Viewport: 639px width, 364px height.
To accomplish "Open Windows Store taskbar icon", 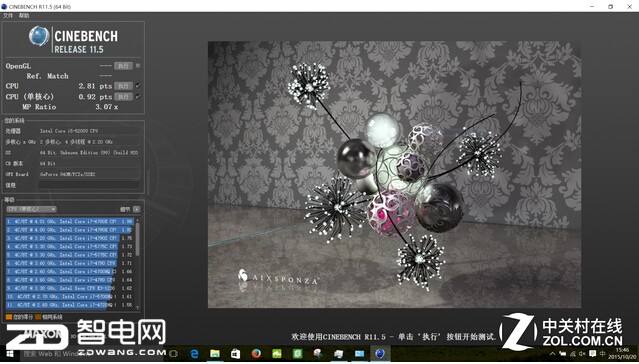I will click(236, 354).
